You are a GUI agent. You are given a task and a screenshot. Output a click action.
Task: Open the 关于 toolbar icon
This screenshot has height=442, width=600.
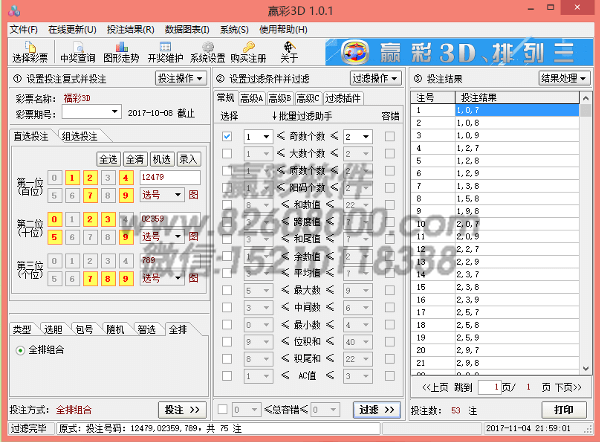(289, 52)
